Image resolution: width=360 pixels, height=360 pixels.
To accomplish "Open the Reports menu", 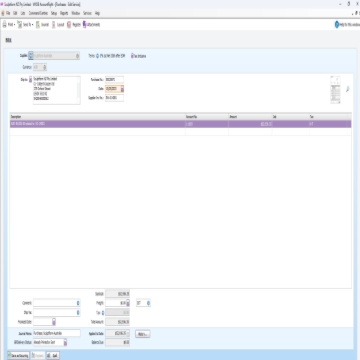I will click(64, 13).
